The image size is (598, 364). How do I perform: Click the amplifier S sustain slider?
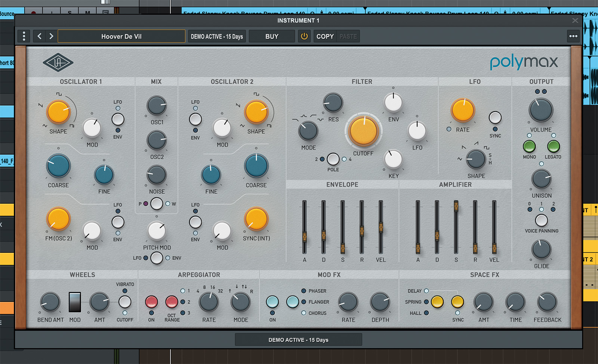pyautogui.click(x=456, y=206)
